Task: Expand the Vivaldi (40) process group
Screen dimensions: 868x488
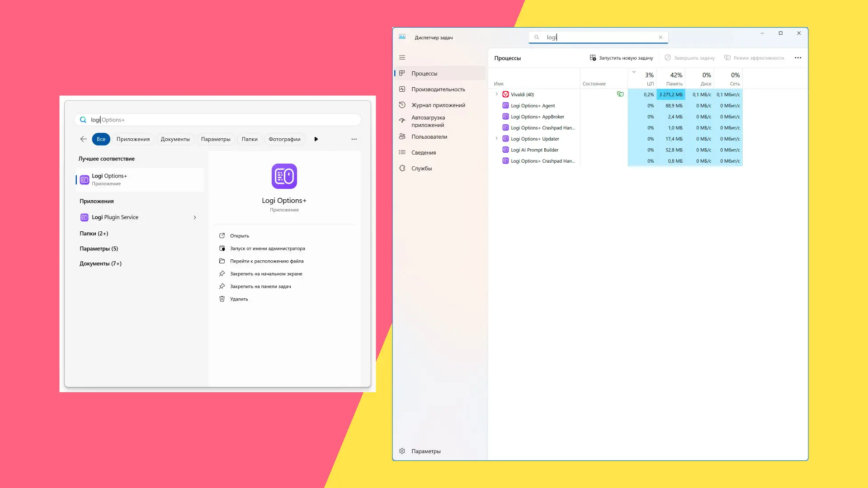Action: point(496,94)
